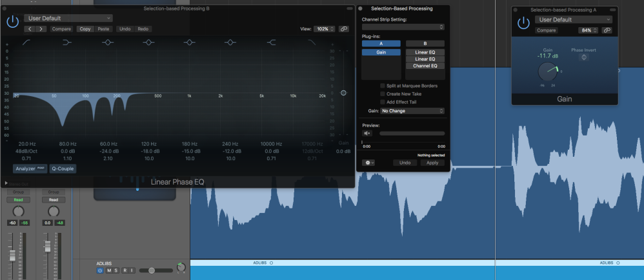
Task: Check the Create New Take option
Action: [383, 94]
